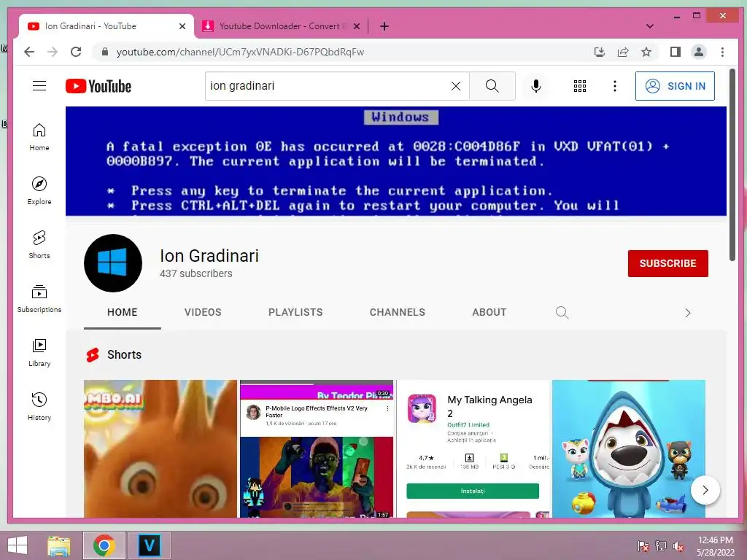This screenshot has width=747, height=560.
Task: Open the Windows Start menu
Action: [x=18, y=545]
